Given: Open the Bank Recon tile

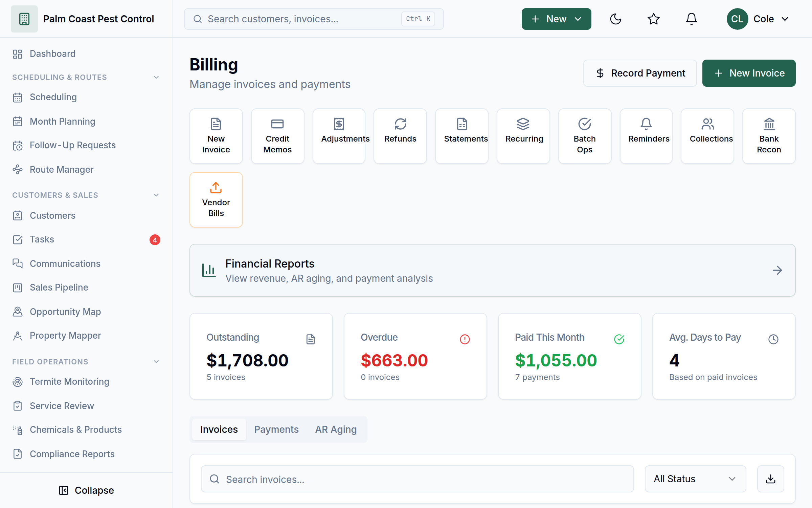Looking at the screenshot, I should pyautogui.click(x=769, y=136).
